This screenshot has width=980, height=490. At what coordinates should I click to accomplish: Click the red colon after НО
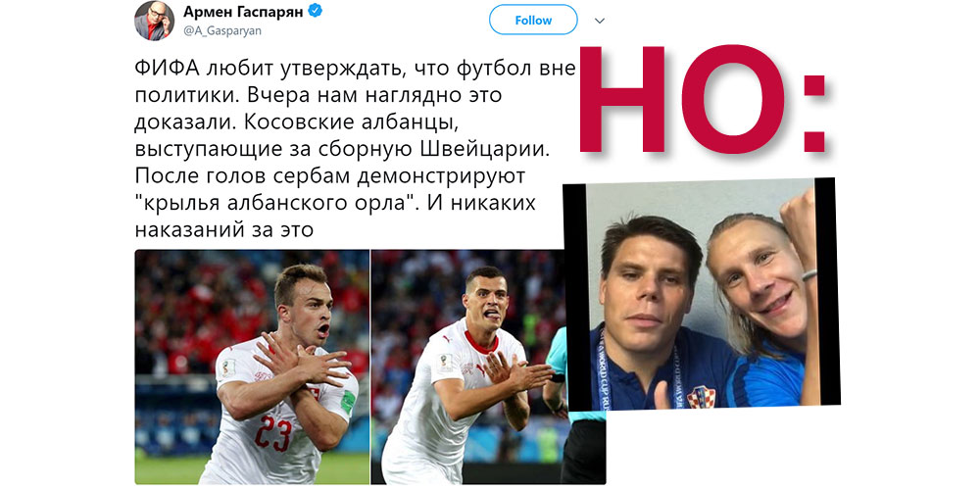click(x=815, y=114)
